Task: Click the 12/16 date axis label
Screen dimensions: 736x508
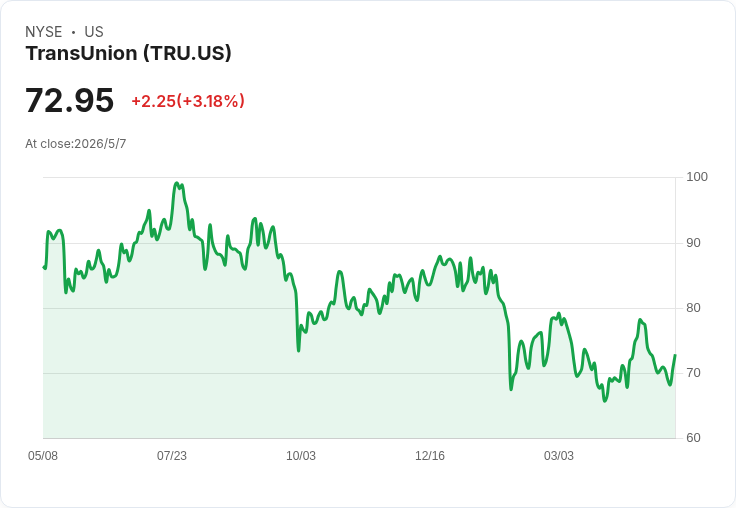Action: click(430, 456)
